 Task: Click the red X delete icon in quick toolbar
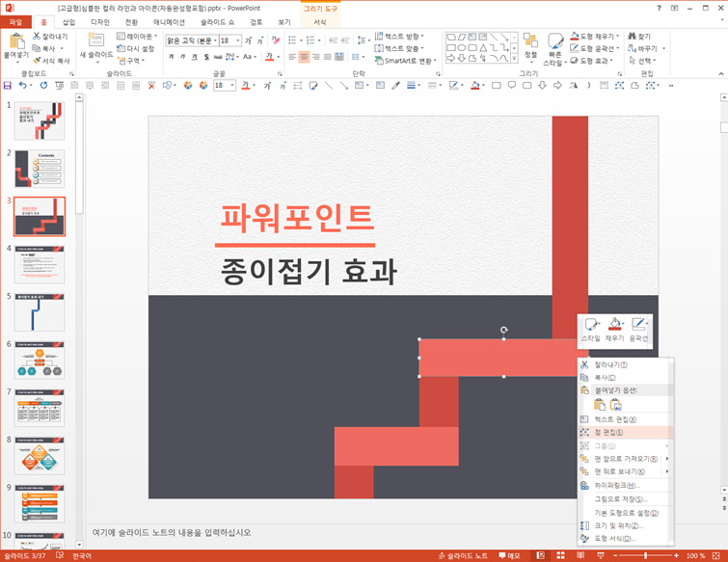pos(151,86)
